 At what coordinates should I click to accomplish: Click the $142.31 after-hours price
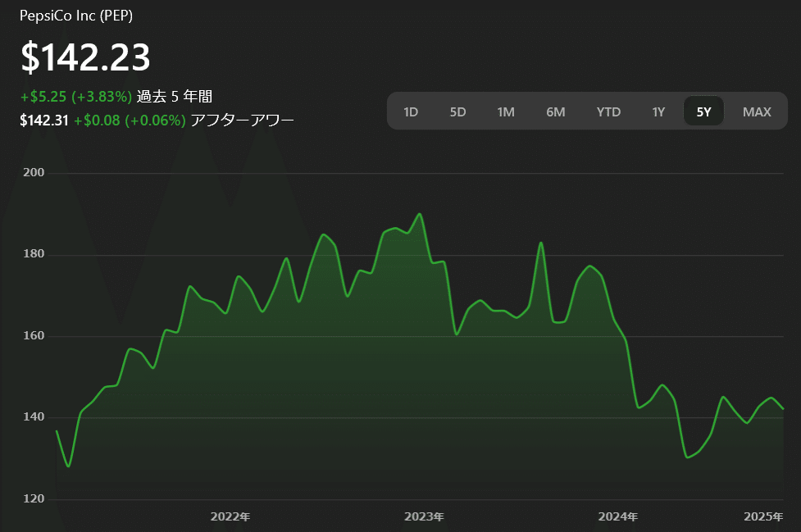point(44,120)
